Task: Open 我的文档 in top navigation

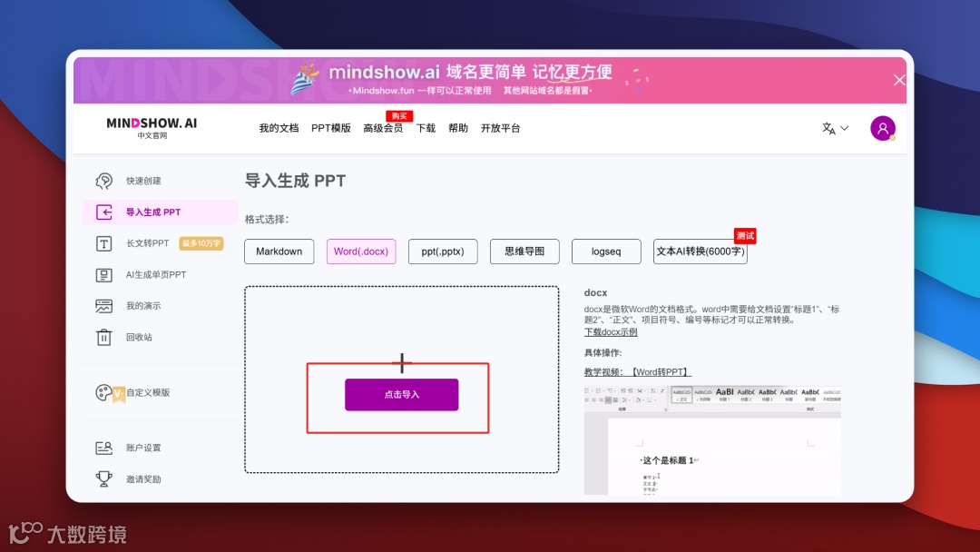Action: 279,128
